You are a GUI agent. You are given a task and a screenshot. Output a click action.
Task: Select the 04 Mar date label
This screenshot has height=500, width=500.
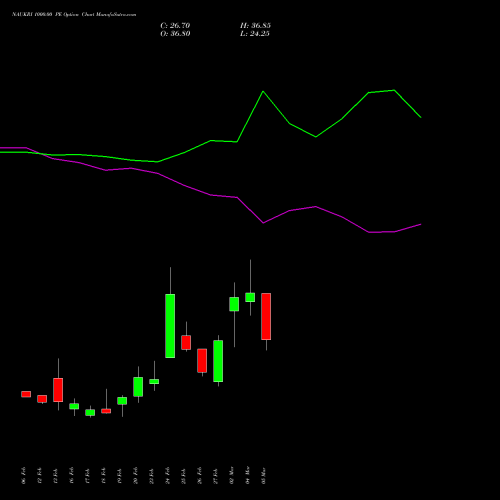click(x=248, y=476)
